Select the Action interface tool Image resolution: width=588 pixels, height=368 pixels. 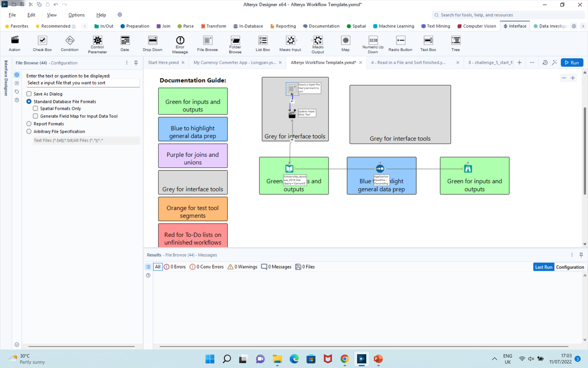click(14, 44)
